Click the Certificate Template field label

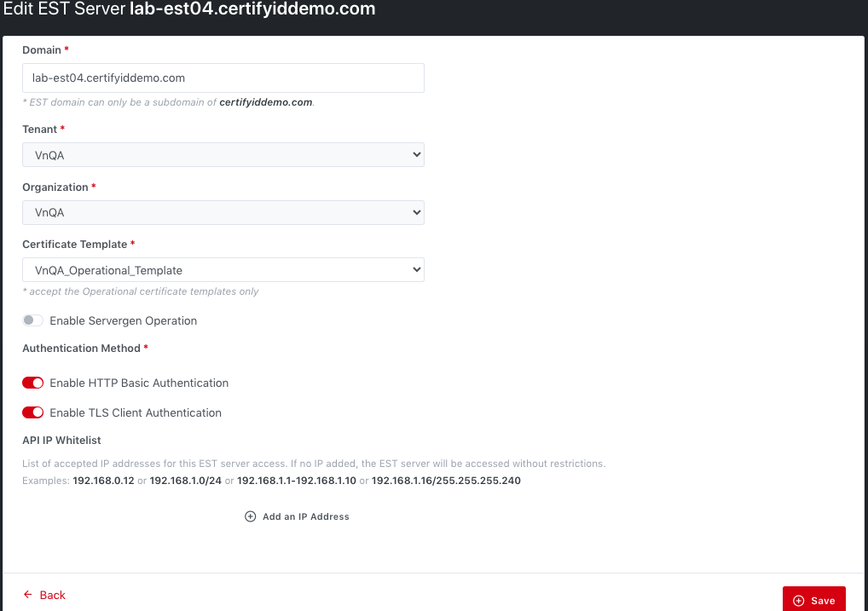coord(74,245)
